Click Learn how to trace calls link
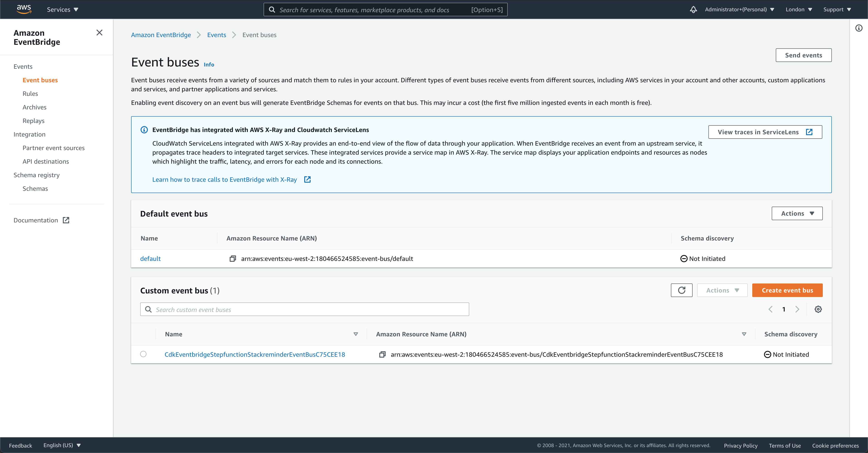 224,179
